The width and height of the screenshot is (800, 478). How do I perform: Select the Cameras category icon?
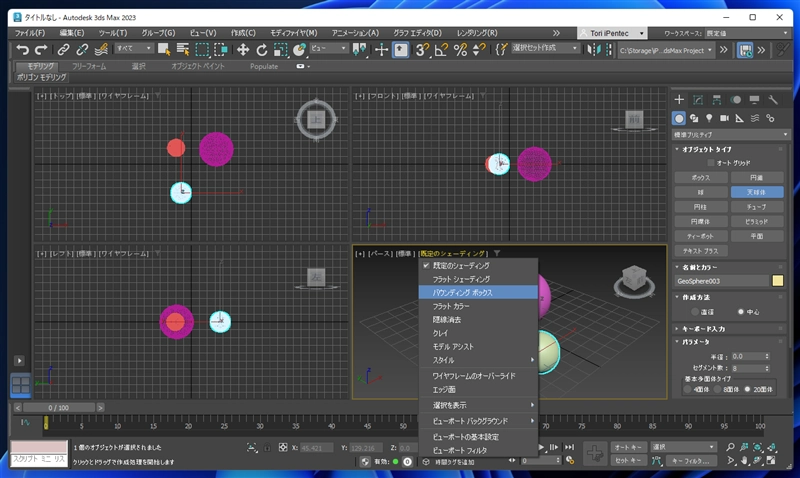click(x=724, y=118)
